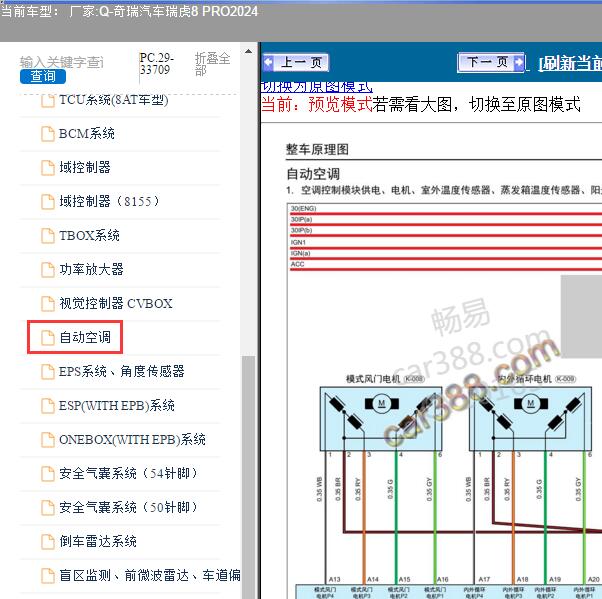Click the blue 查询 search button
This screenshot has height=599, width=602.
(x=43, y=76)
